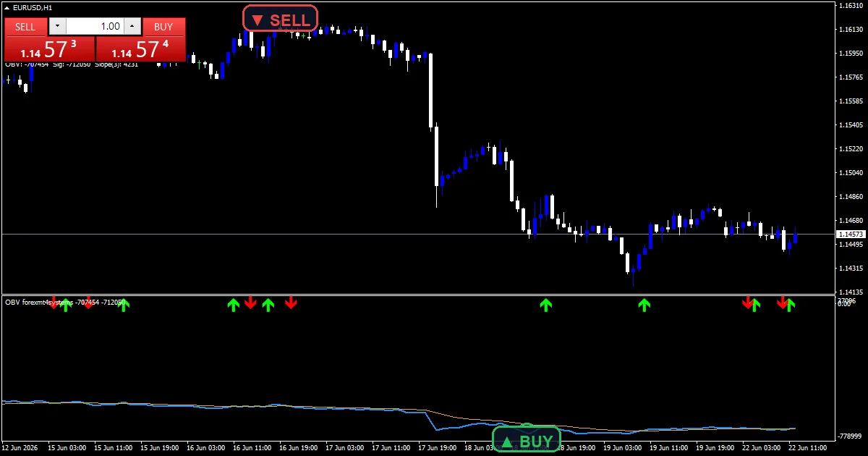868x456 pixels.
Task: Click the 22 Jun 03:00 time axis label
Action: point(761,448)
